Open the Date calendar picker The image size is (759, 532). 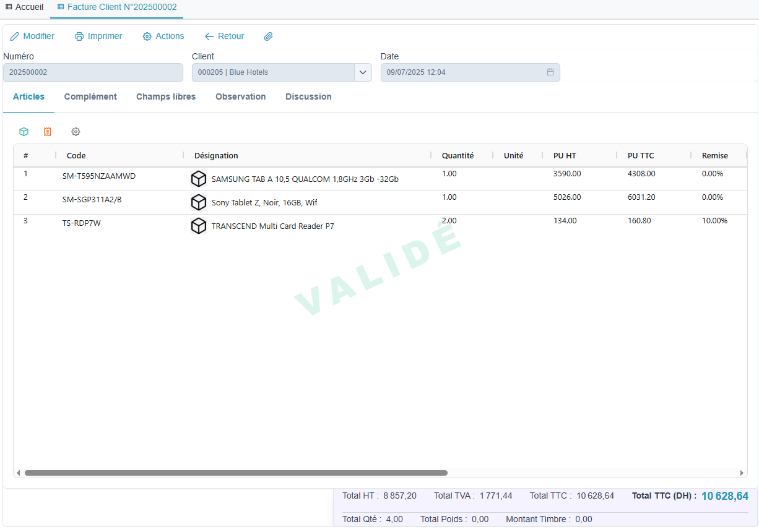[x=550, y=72]
